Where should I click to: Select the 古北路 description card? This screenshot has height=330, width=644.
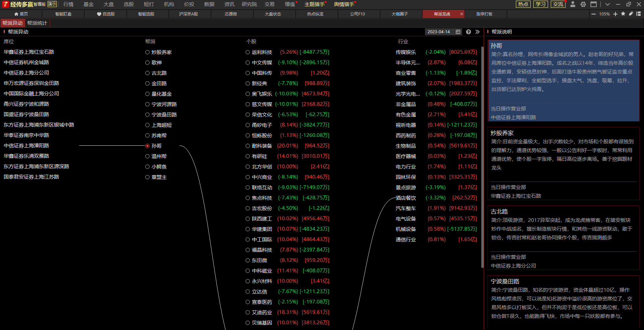(x=563, y=238)
